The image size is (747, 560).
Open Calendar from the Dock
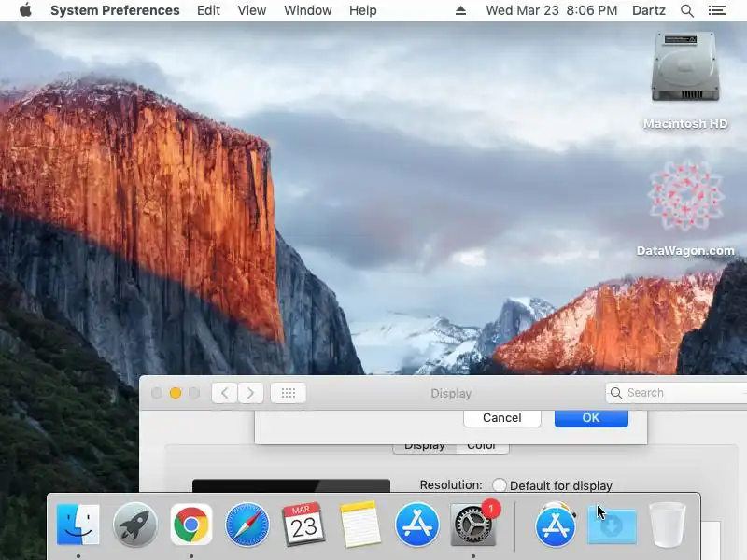[303, 525]
